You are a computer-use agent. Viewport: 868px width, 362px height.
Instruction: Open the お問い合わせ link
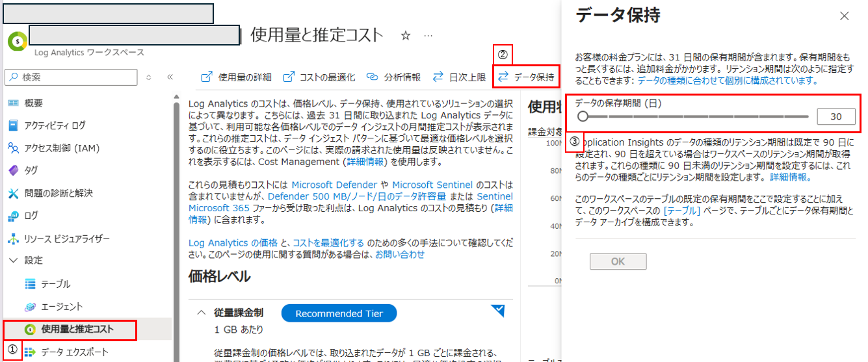(x=400, y=255)
